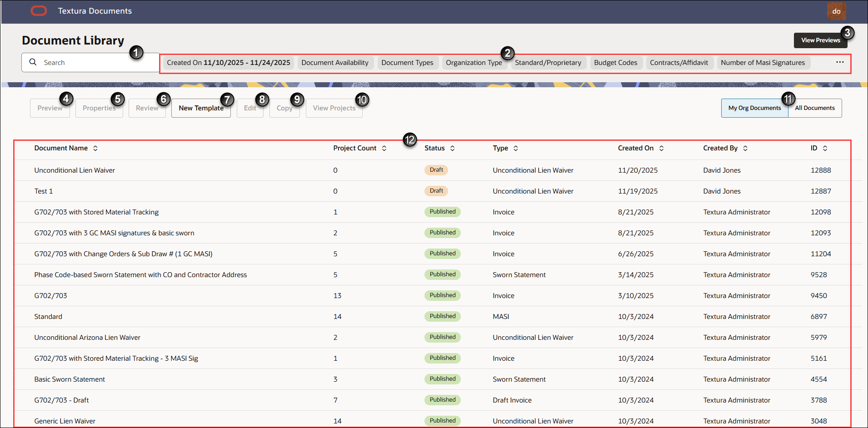Viewport: 868px width, 428px height.
Task: Click the Oracle logo in the header
Action: click(39, 10)
